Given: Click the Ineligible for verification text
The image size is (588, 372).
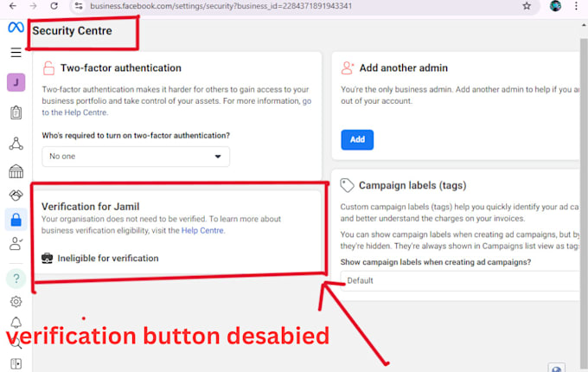Looking at the screenshot, I should point(108,259).
